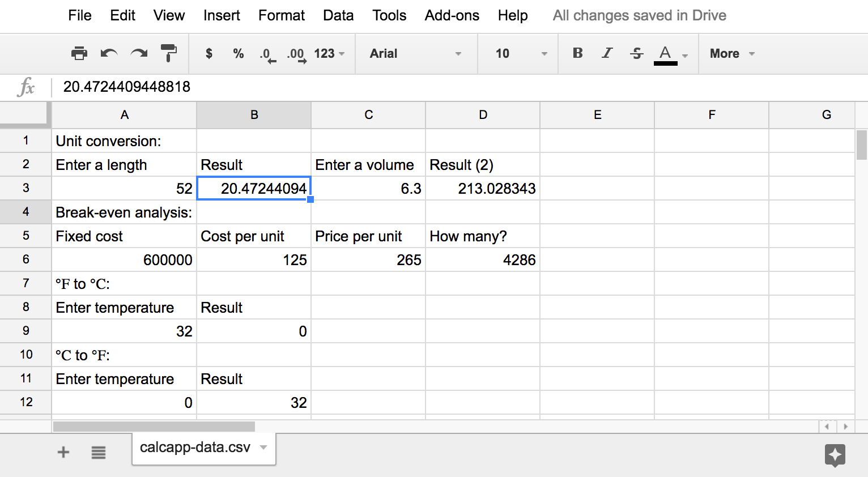Open the Arial font dropdown

click(416, 53)
